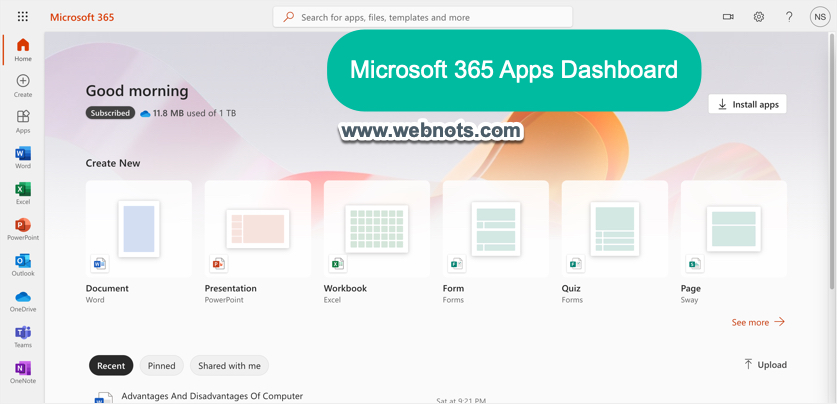This screenshot has width=837, height=404.
Task: Open OneDrive from the left sidebar
Action: point(23,300)
